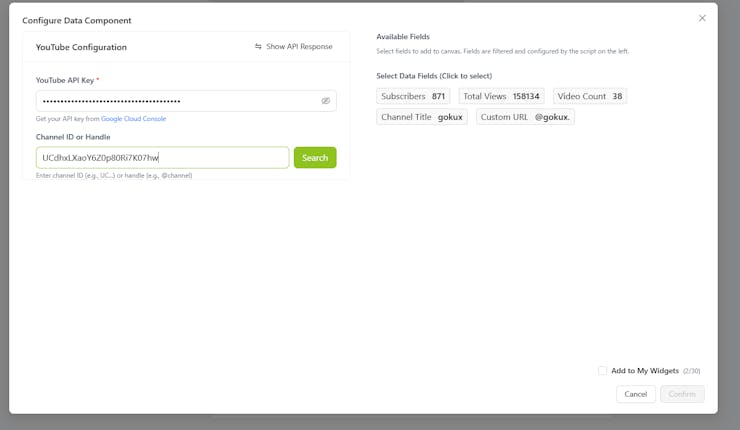Select the Custom URL @gokux field

tap(525, 117)
